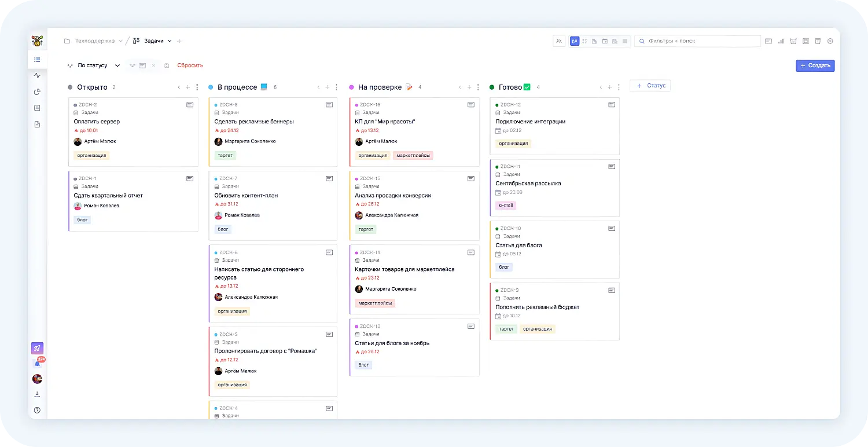Click the Сбросить link
Image resolution: width=868 pixels, height=447 pixels.
coord(190,65)
